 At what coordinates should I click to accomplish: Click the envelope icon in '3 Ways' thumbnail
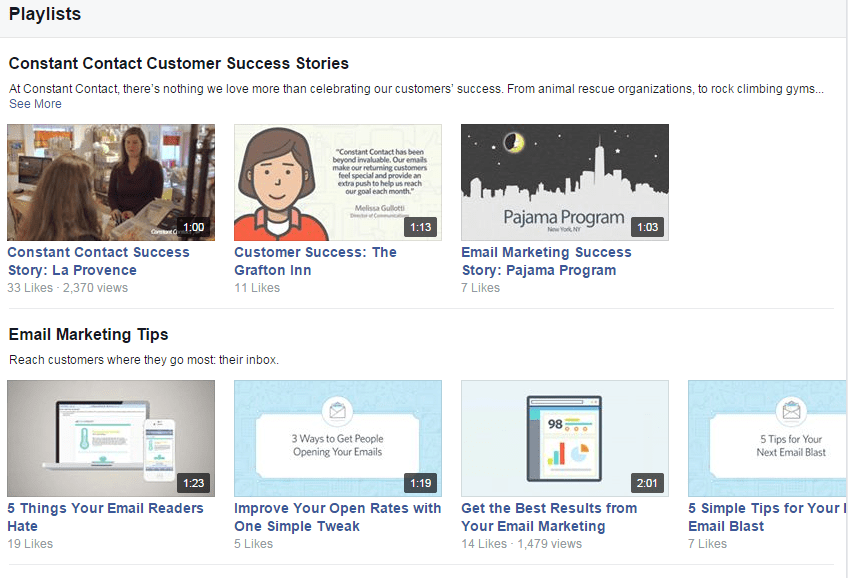coord(337,411)
